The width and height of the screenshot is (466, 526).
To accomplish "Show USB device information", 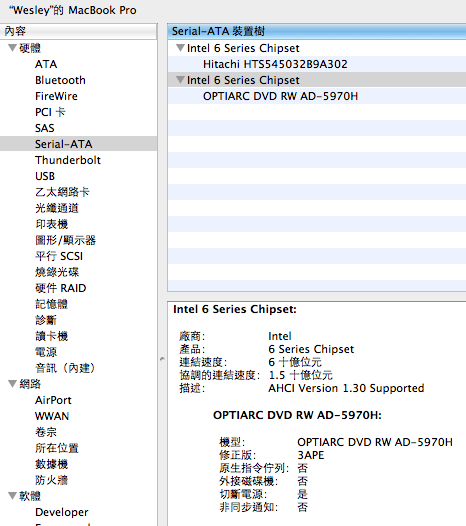I will pos(45,176).
